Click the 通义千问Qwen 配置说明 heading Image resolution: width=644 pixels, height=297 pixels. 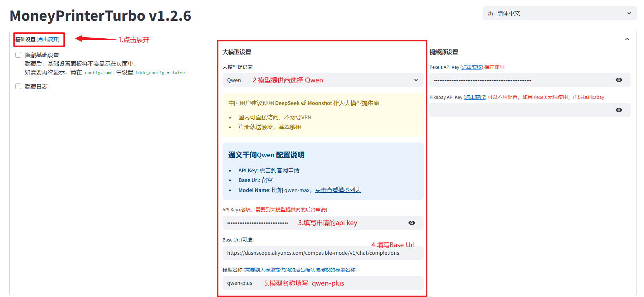click(266, 155)
